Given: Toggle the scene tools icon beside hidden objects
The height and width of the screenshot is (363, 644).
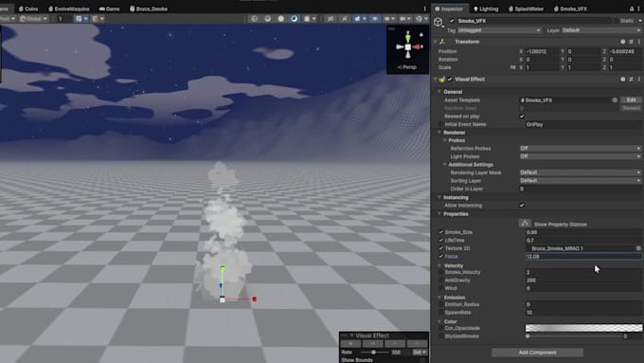Looking at the screenshot, I should (x=344, y=19).
